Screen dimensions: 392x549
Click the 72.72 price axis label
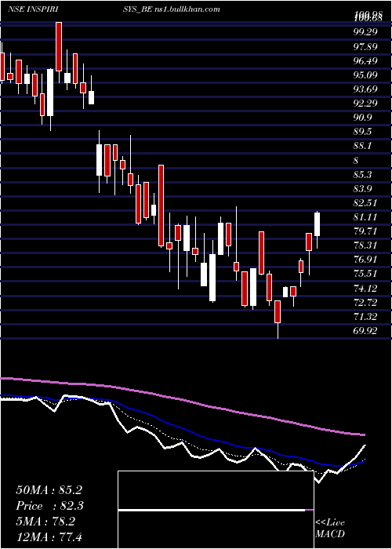pyautogui.click(x=365, y=303)
